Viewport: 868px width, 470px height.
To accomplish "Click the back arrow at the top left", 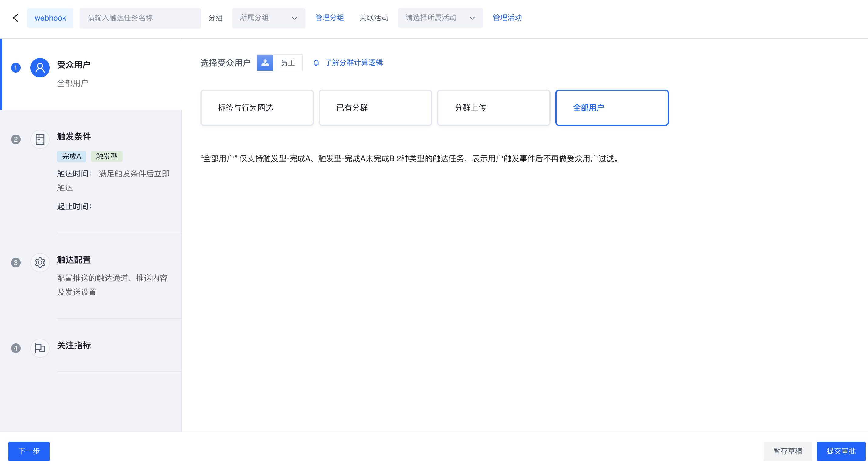I will pos(15,18).
